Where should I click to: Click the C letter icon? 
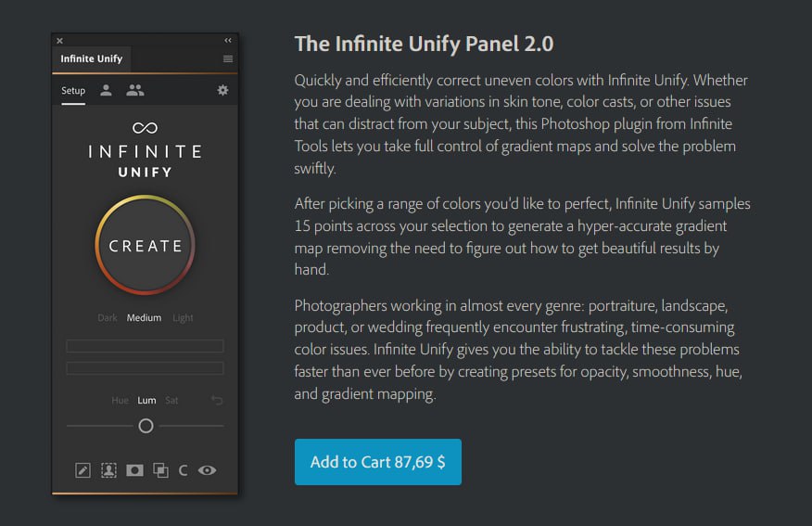pos(183,470)
